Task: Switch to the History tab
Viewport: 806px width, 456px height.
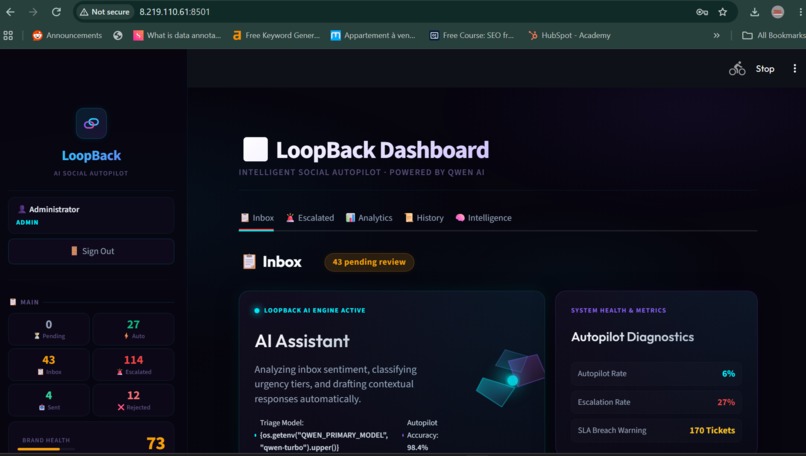Action: click(424, 218)
